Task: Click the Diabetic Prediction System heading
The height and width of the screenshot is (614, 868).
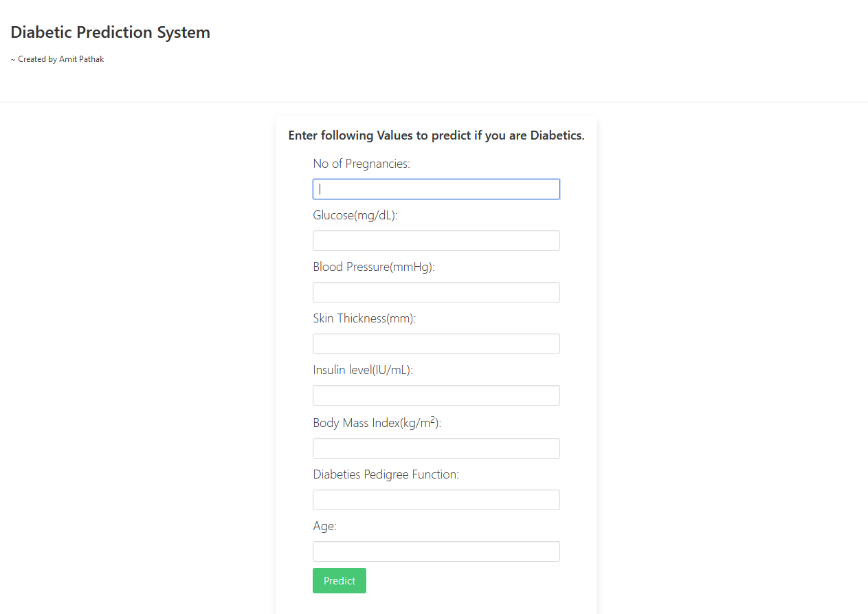Action: point(110,32)
